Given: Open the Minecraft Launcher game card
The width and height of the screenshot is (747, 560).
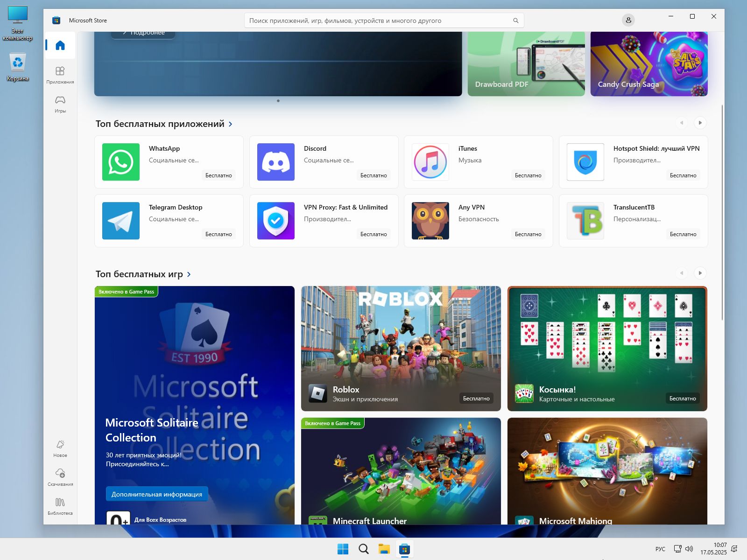Looking at the screenshot, I should 401,471.
